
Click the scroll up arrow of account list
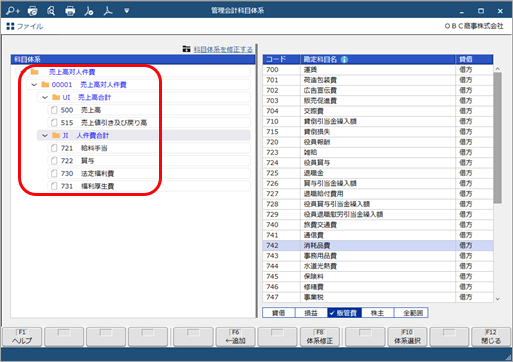pyautogui.click(x=498, y=69)
